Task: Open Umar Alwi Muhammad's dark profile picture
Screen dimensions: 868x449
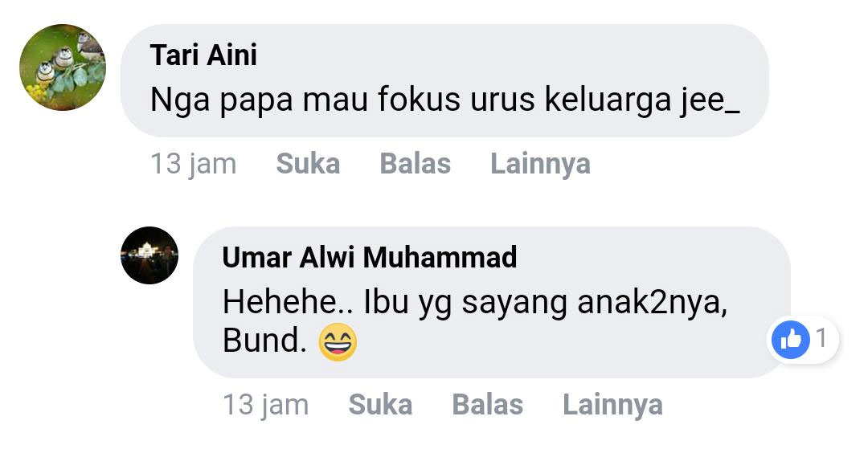Action: pyautogui.click(x=149, y=255)
